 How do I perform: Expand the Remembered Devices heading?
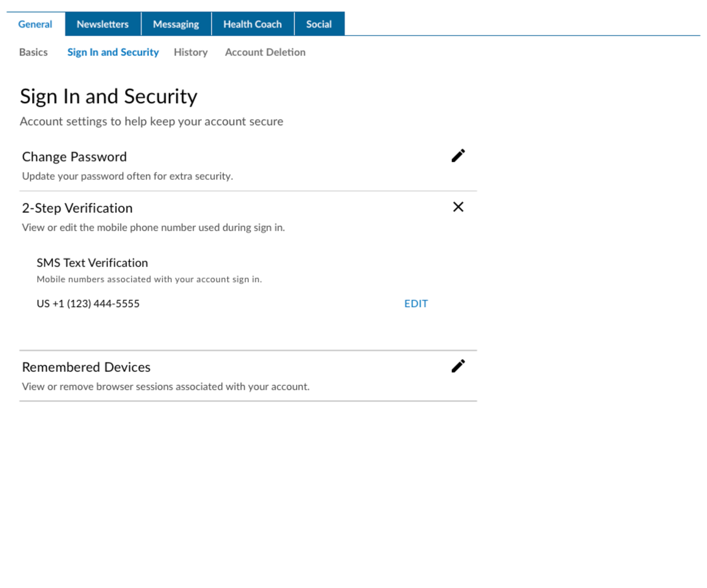click(86, 367)
